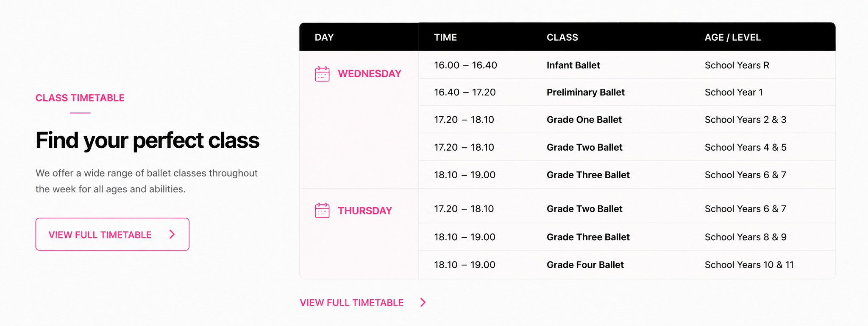Open the View Full Timetable outlined button
This screenshot has width=868, height=326.
pyautogui.click(x=112, y=234)
